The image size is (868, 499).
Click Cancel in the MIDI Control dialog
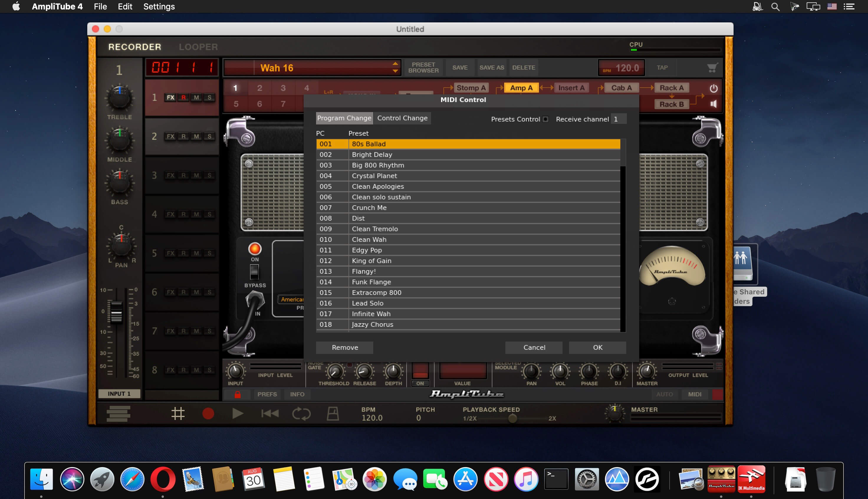(534, 347)
